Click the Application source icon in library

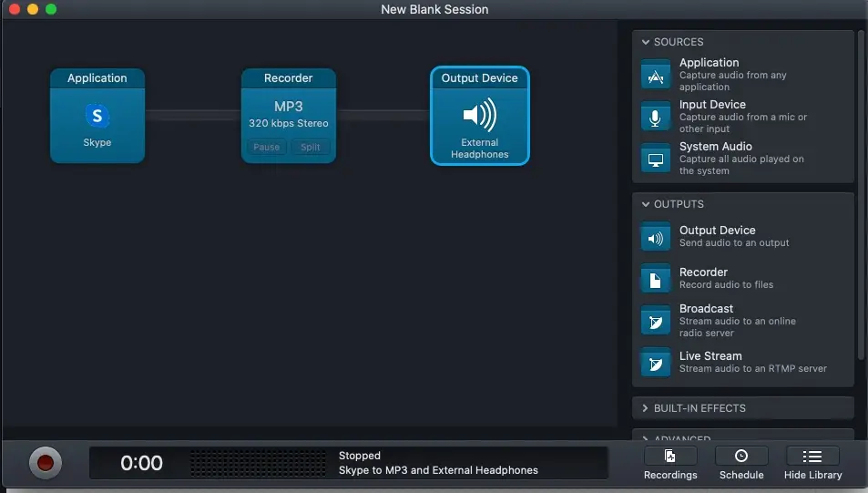[x=656, y=75]
